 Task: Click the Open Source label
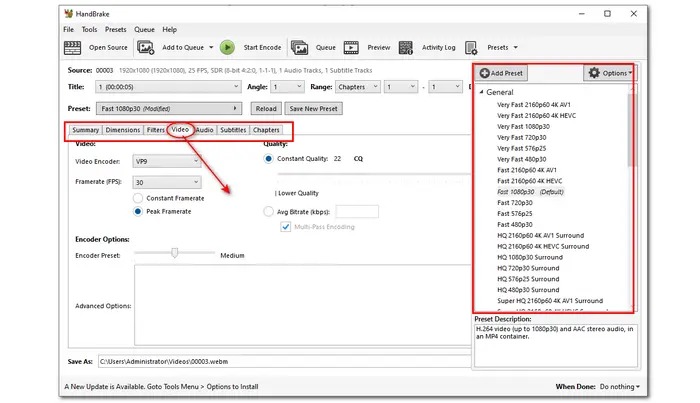108,47
